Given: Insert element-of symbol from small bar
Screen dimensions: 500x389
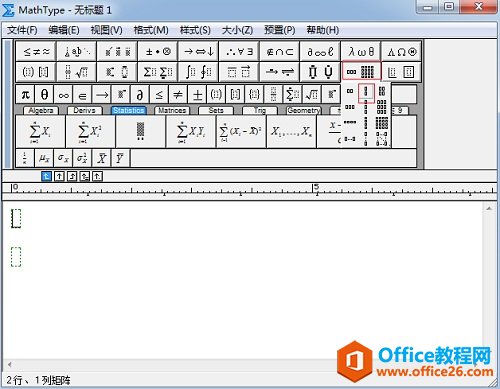Looking at the screenshot, I should 82,95.
